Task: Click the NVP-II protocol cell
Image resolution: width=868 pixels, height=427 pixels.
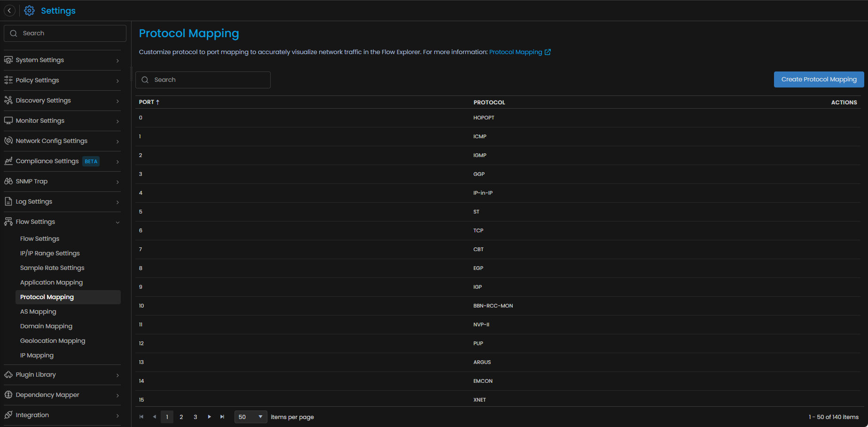Action: (481, 324)
